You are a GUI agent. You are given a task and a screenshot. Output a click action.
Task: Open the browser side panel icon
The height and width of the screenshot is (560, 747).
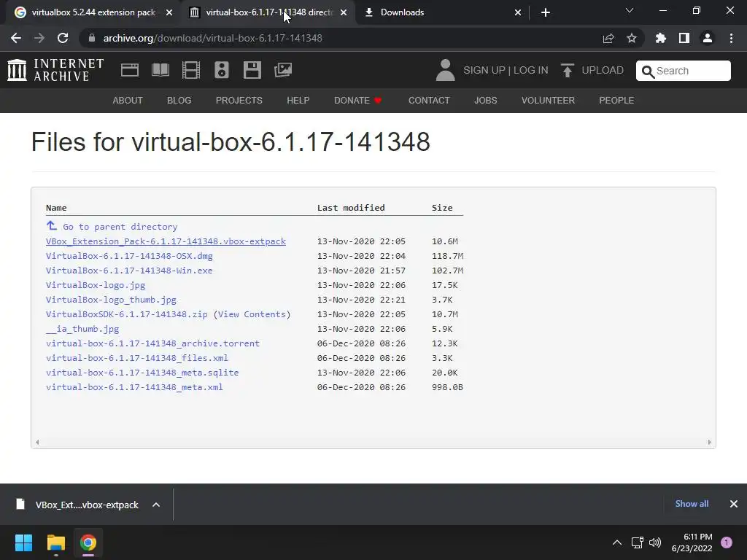click(684, 38)
